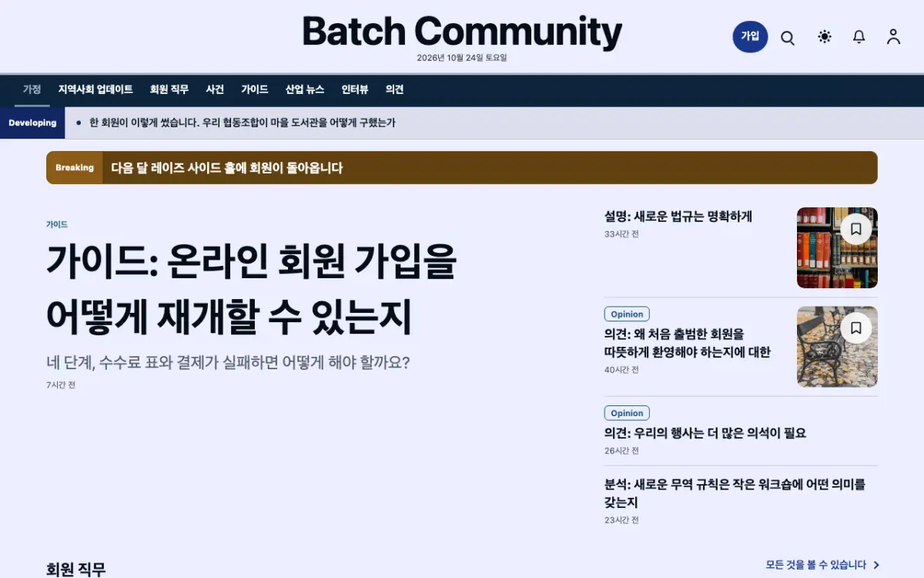Go to the 사건 nav section
This screenshot has height=578, width=924.
[215, 89]
